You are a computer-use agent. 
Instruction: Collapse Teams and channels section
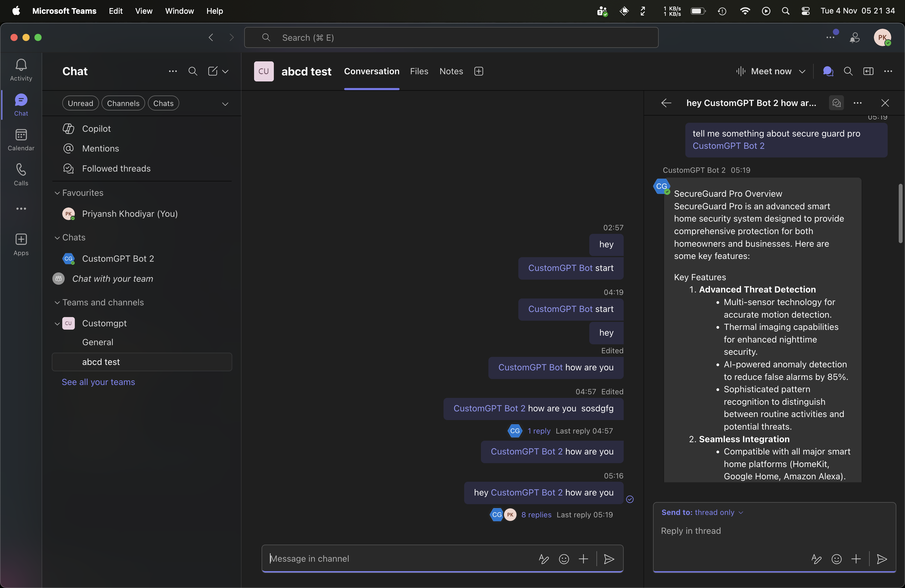tap(57, 302)
